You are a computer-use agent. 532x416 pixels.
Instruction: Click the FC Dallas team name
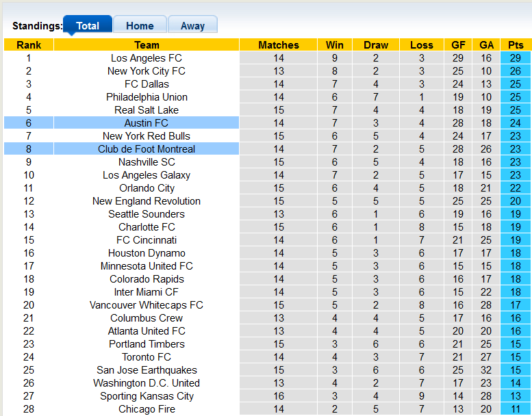coord(147,84)
